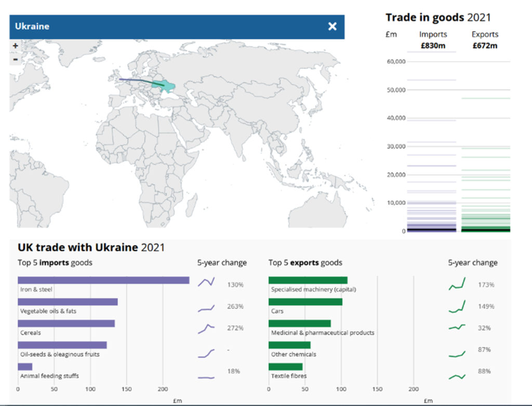The image size is (532, 406).
Task: Click the Cereals 5-year change sparkline
Action: 206,329
